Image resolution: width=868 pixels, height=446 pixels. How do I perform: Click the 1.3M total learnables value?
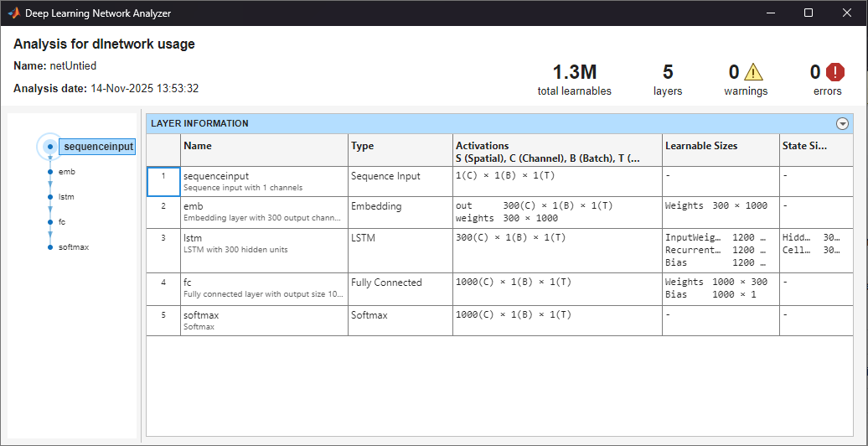coord(574,72)
